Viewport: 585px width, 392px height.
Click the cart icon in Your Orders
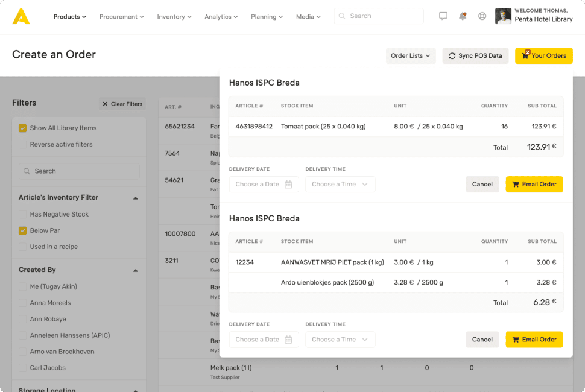(525, 55)
